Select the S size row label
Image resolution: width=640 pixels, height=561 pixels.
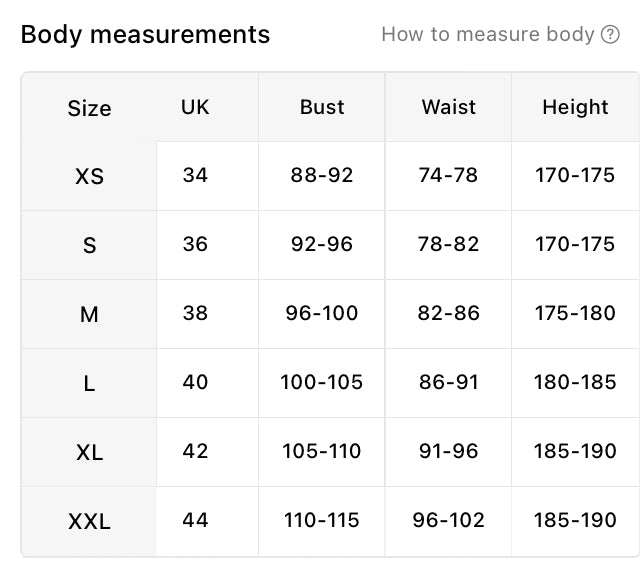tap(89, 245)
